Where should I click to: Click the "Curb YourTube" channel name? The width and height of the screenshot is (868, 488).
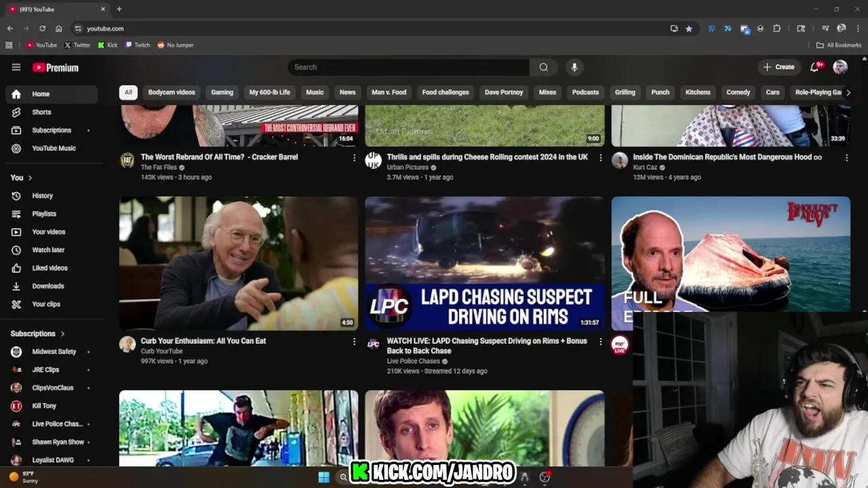click(x=161, y=351)
